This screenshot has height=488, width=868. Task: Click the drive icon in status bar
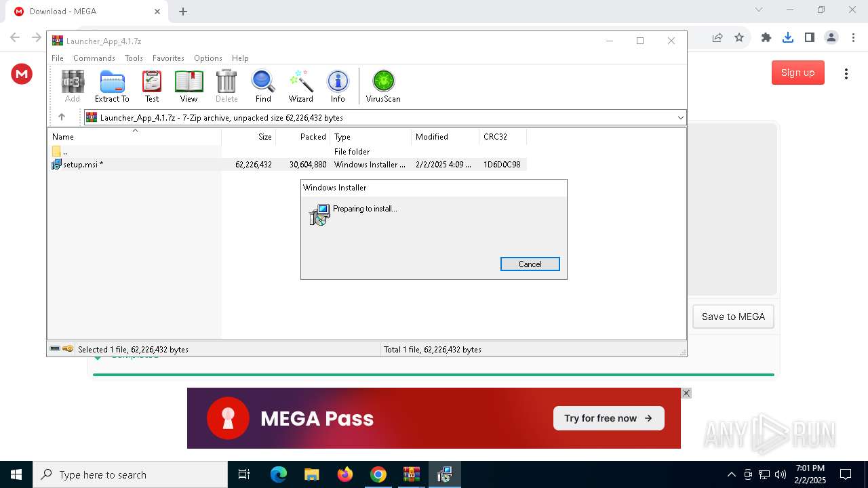[x=55, y=349]
